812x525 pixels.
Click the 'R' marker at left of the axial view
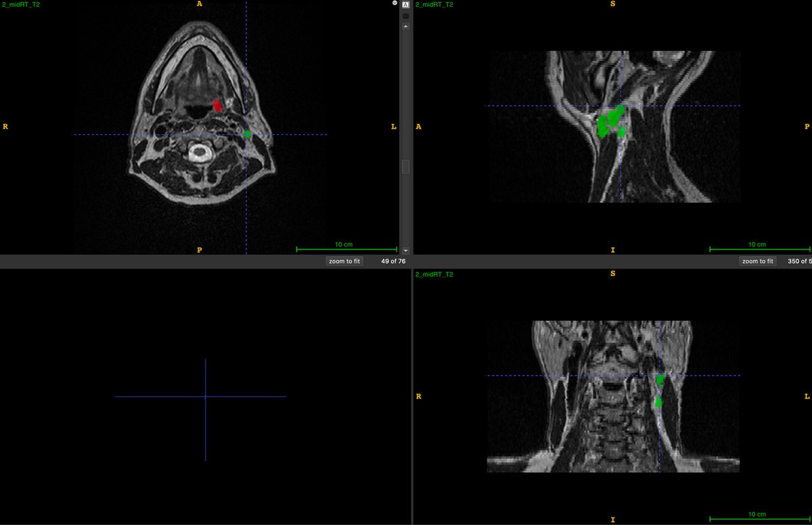pos(5,127)
